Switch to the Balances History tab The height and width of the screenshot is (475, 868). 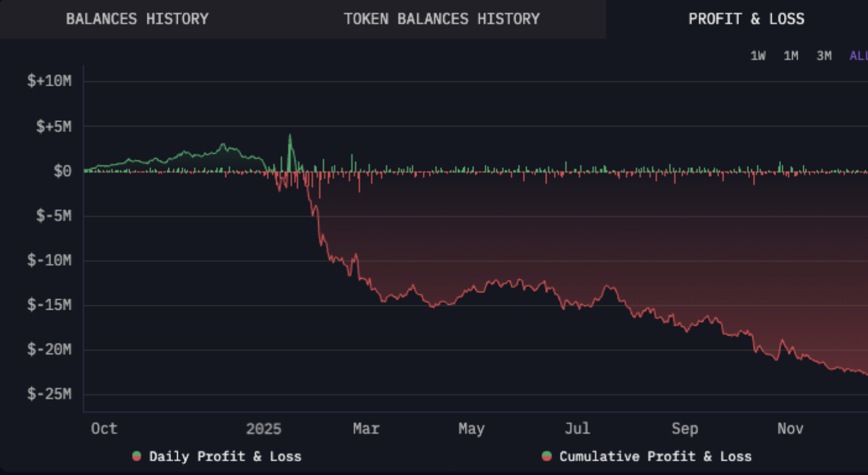coord(137,19)
